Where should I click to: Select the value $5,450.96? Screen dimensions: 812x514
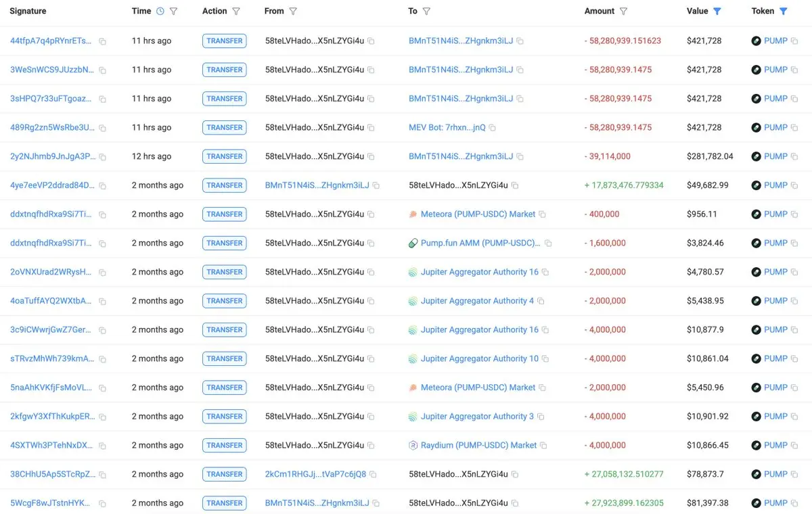tap(705, 388)
